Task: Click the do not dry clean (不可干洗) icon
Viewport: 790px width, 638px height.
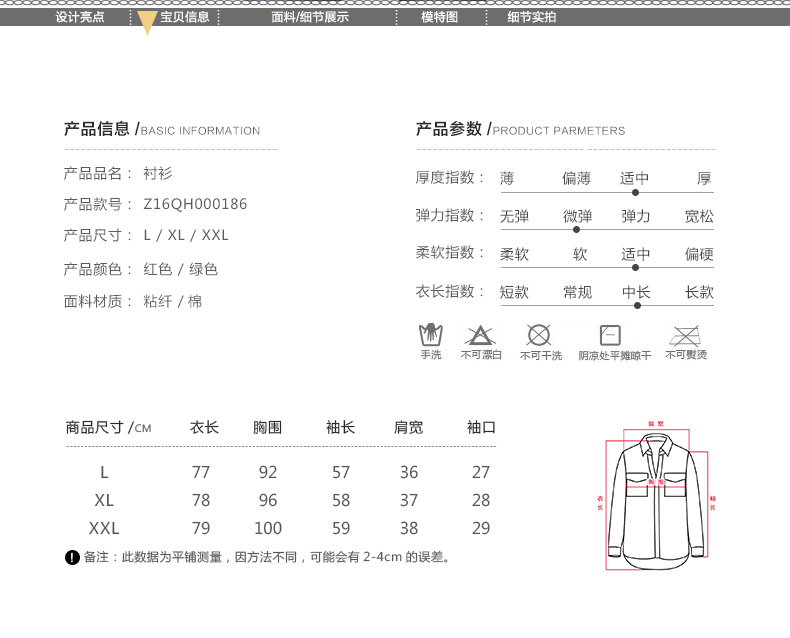Action: point(539,335)
